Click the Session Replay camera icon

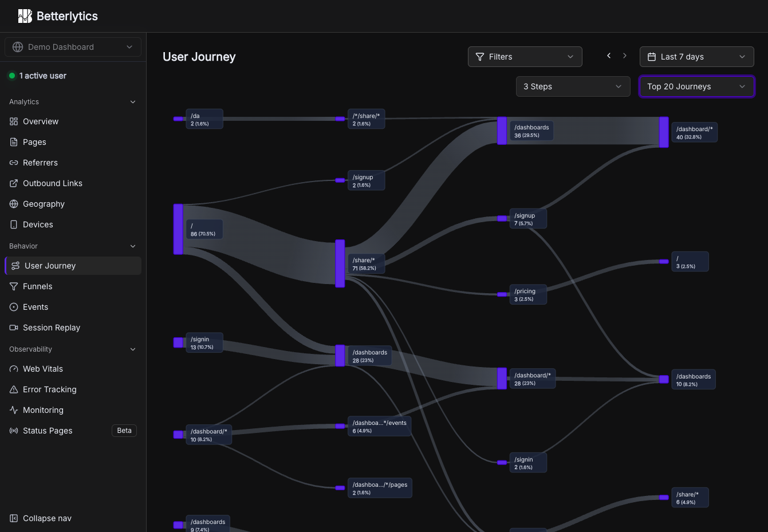14,328
